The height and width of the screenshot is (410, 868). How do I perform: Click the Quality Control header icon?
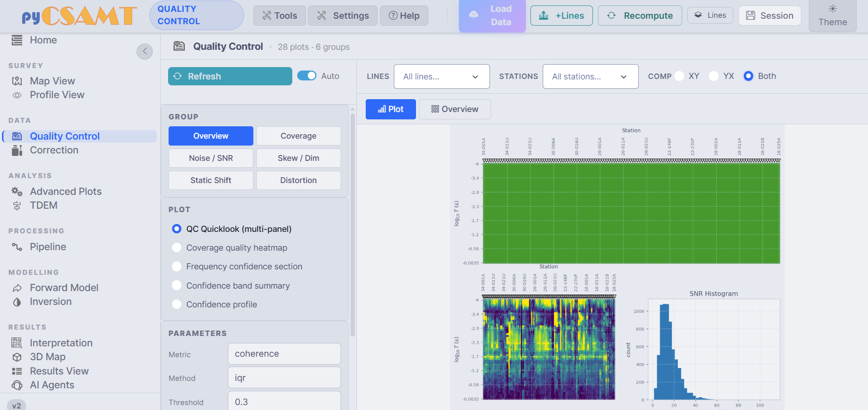179,46
